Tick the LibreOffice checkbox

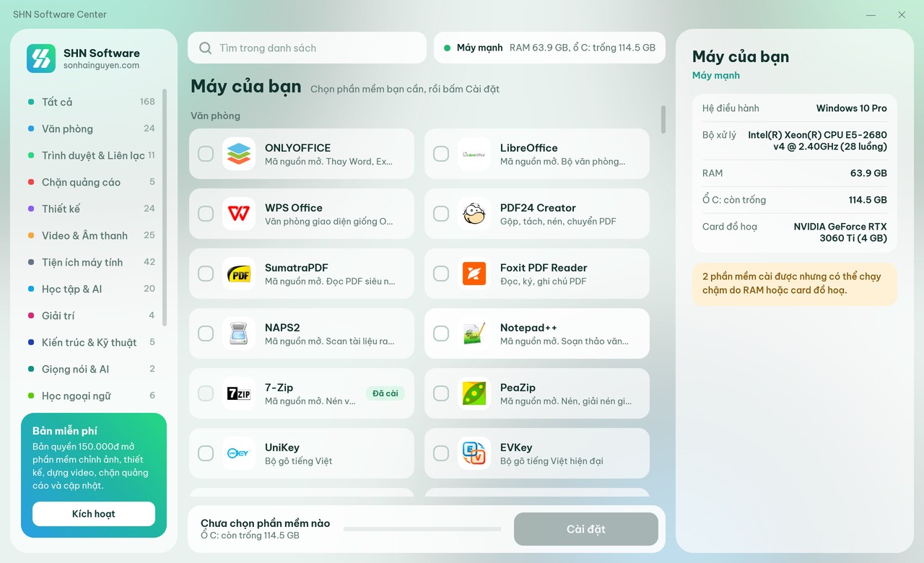(x=441, y=154)
